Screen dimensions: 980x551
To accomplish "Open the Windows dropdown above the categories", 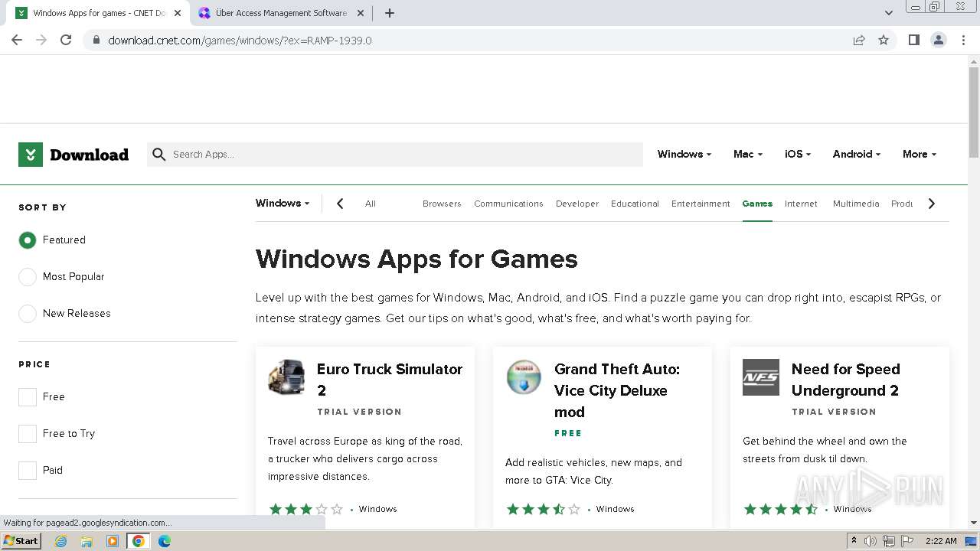I will tap(283, 203).
